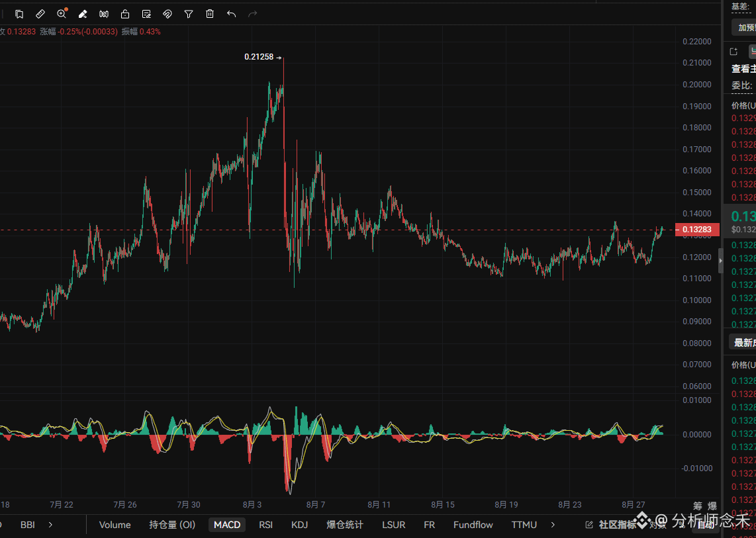Click the edit icon beside 社区指标
The width and height of the screenshot is (756, 538).
(589, 525)
